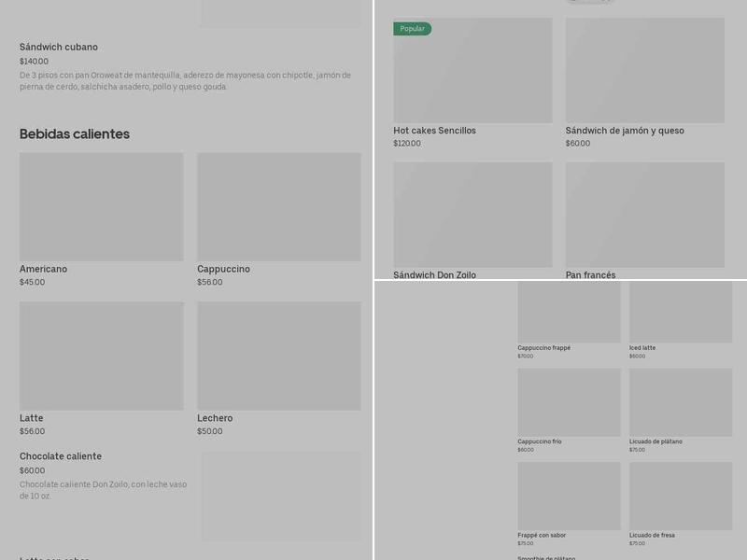Screen dimensions: 747x560
Task: Open the Hot cakes Sencillos title link
Action: (434, 131)
